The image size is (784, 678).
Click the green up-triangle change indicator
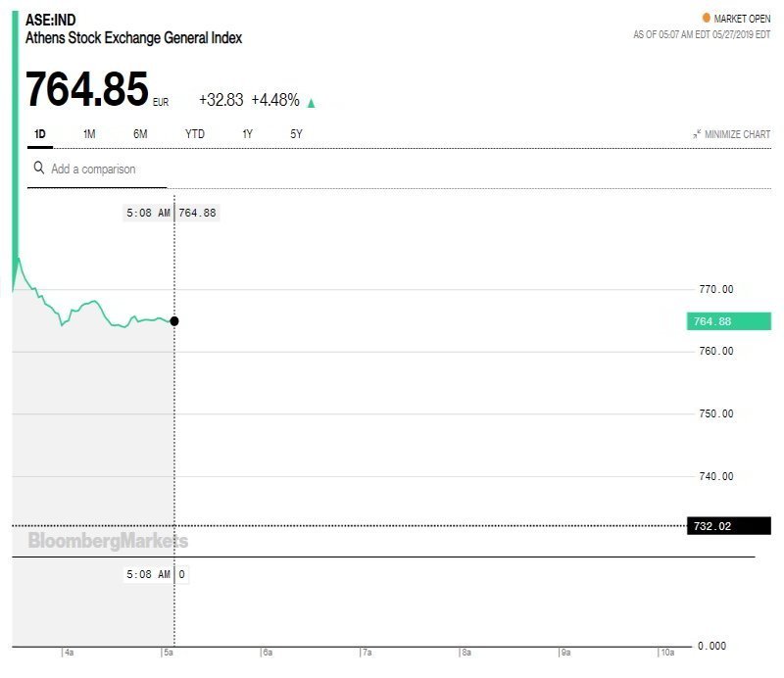pyautogui.click(x=311, y=103)
